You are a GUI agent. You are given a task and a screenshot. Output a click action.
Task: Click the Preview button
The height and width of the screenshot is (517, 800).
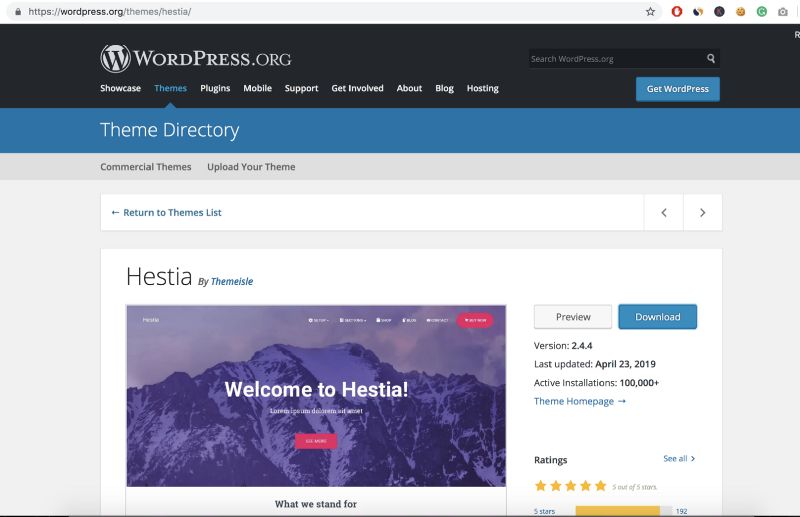pyautogui.click(x=573, y=317)
